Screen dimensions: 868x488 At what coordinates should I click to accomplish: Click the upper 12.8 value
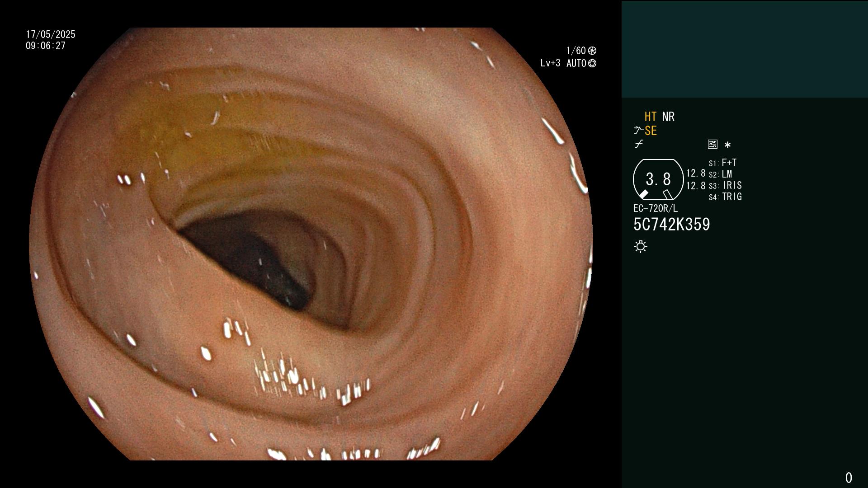pos(696,174)
